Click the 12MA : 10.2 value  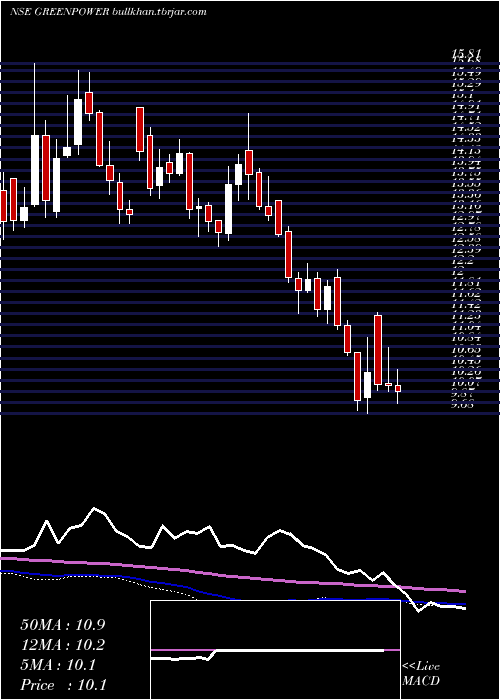click(x=63, y=645)
